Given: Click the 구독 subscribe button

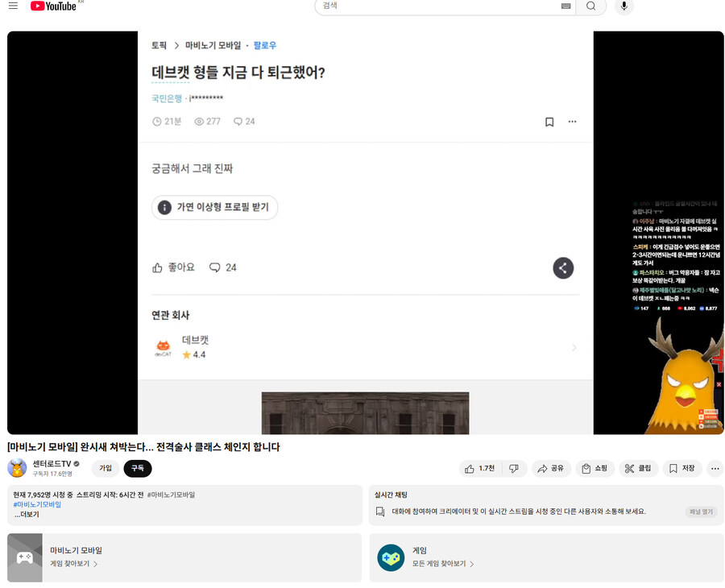Looking at the screenshot, I should click(137, 468).
